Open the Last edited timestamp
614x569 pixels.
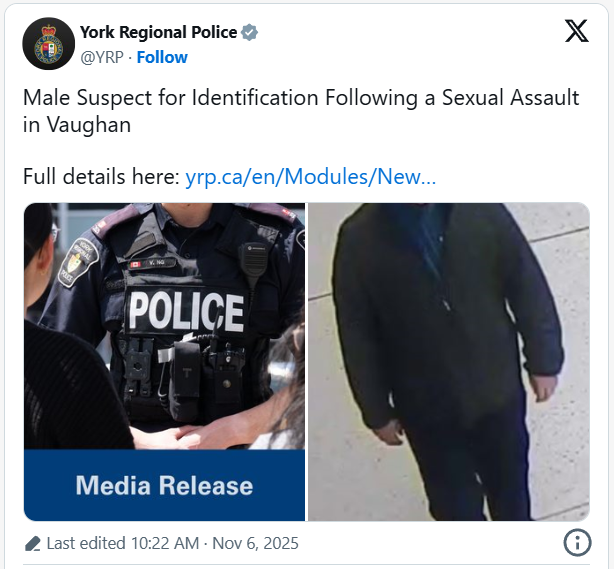(x=173, y=544)
